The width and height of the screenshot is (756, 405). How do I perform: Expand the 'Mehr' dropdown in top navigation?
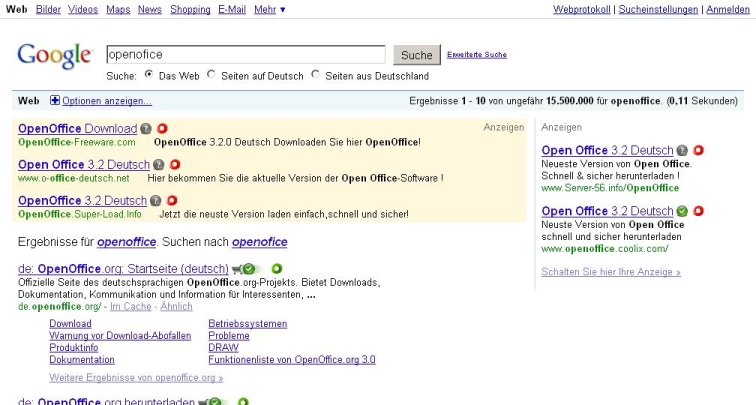tap(269, 9)
